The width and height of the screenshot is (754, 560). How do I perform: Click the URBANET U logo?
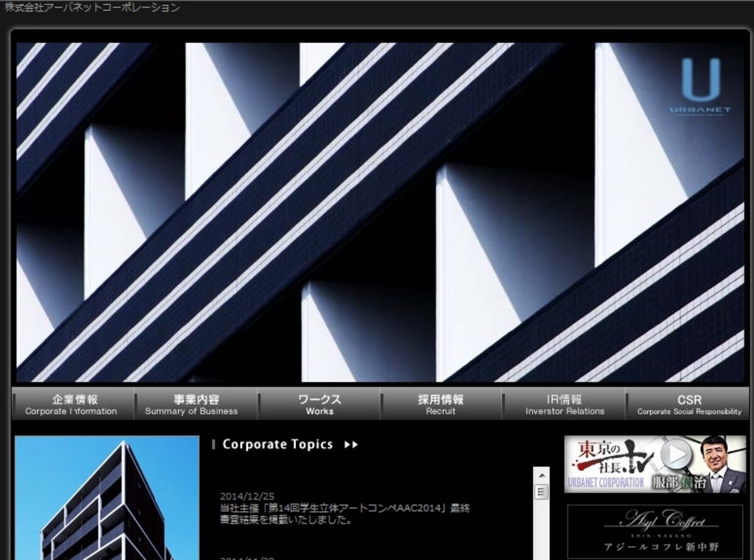pos(700,86)
